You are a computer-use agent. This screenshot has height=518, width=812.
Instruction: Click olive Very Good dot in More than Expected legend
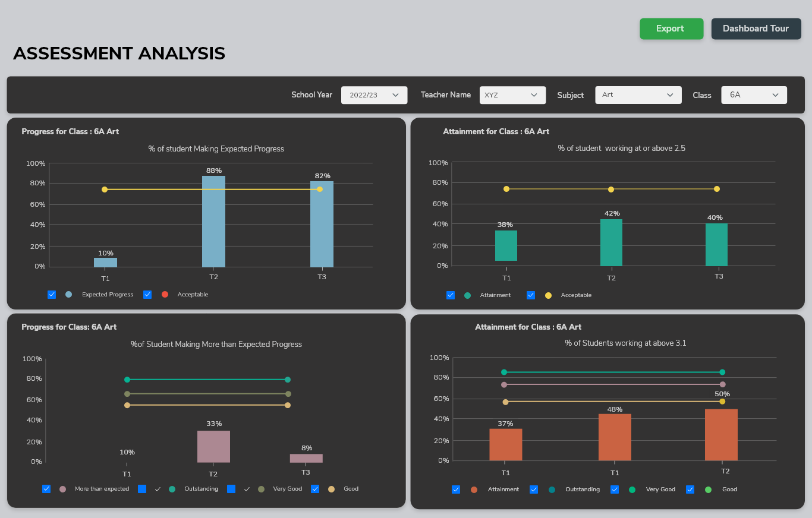tap(261, 489)
